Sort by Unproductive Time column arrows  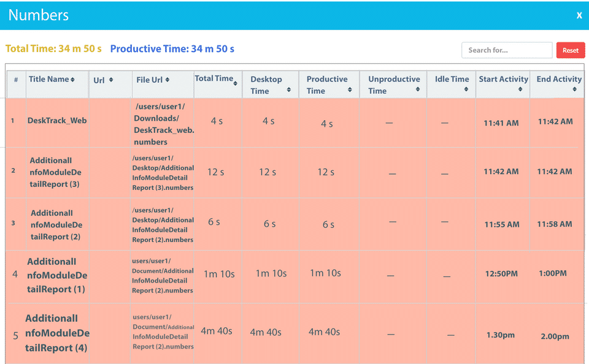pos(418,89)
